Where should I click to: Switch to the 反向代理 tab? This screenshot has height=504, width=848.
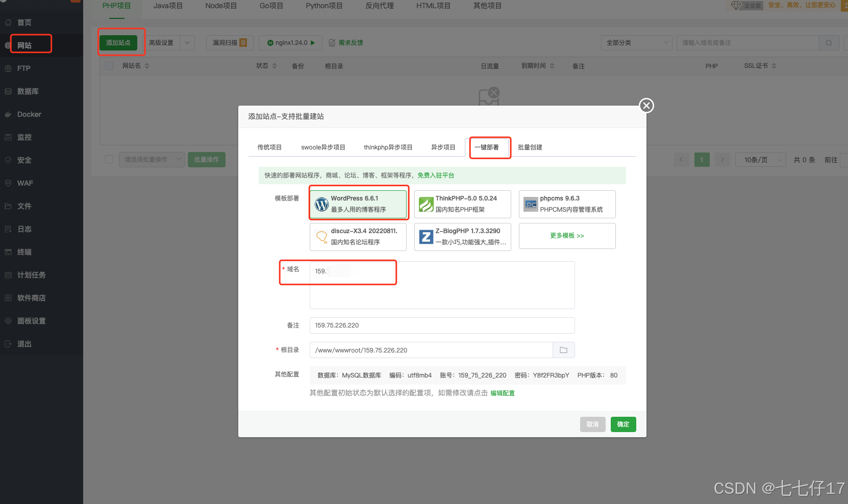point(380,6)
